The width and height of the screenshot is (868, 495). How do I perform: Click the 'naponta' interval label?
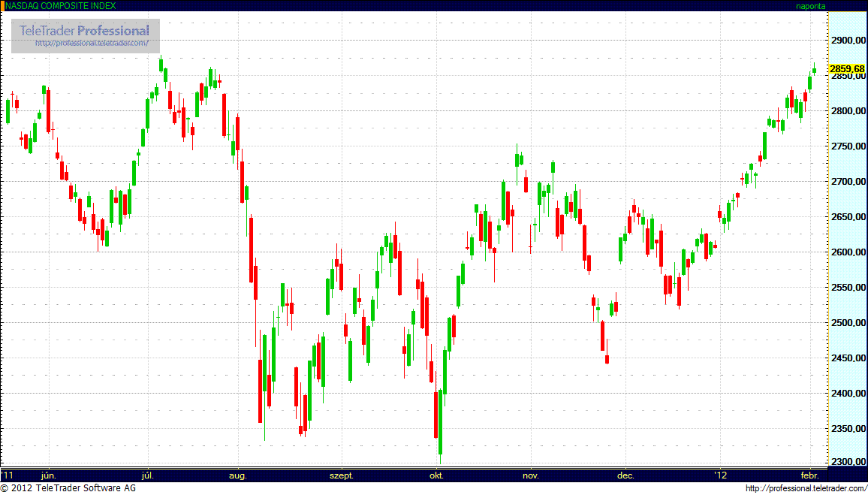pos(810,6)
